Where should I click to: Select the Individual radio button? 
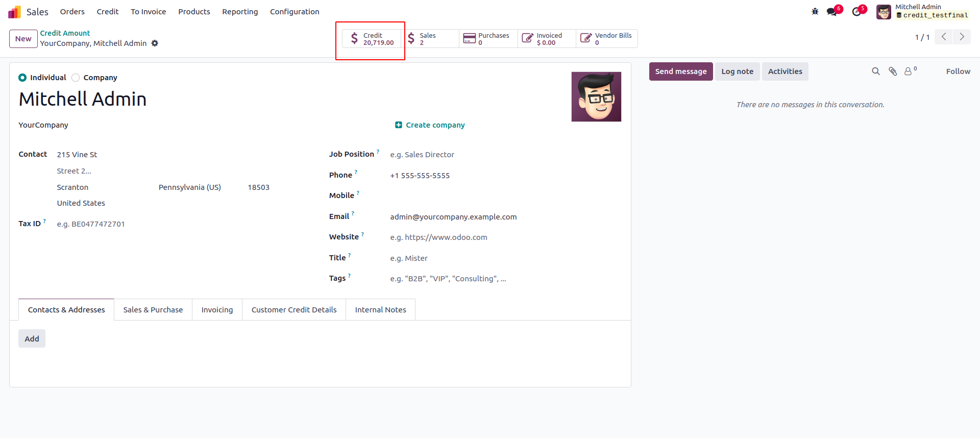22,78
